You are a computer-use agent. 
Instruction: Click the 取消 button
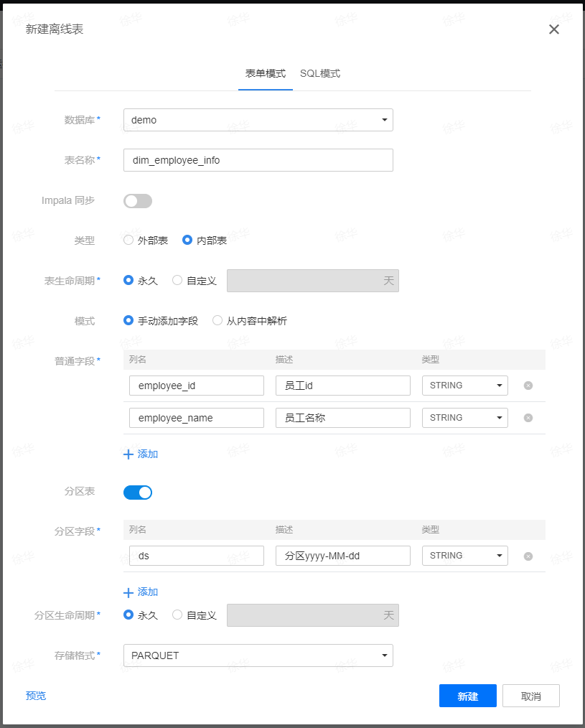click(530, 696)
